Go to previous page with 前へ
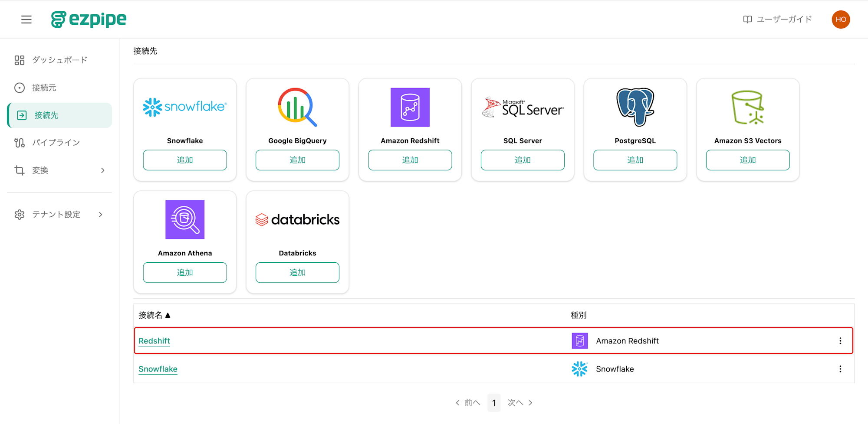The image size is (868, 424). pyautogui.click(x=468, y=403)
